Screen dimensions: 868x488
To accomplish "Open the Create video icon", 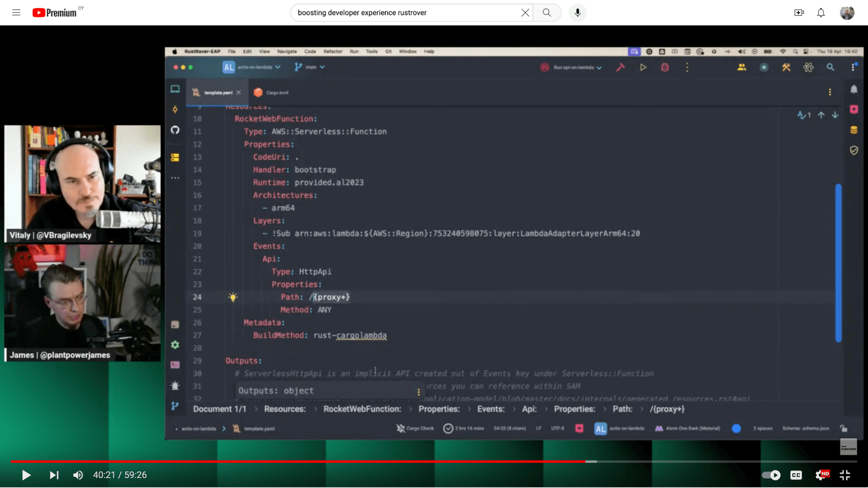I will coord(799,13).
